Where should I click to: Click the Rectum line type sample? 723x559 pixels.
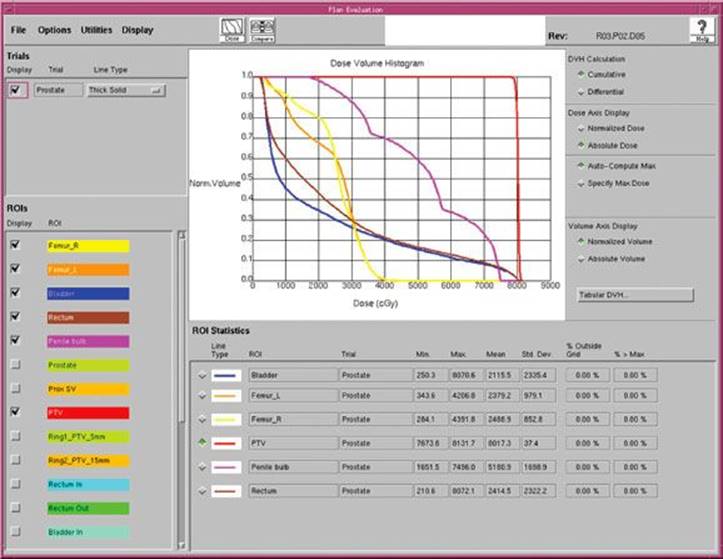(x=226, y=491)
